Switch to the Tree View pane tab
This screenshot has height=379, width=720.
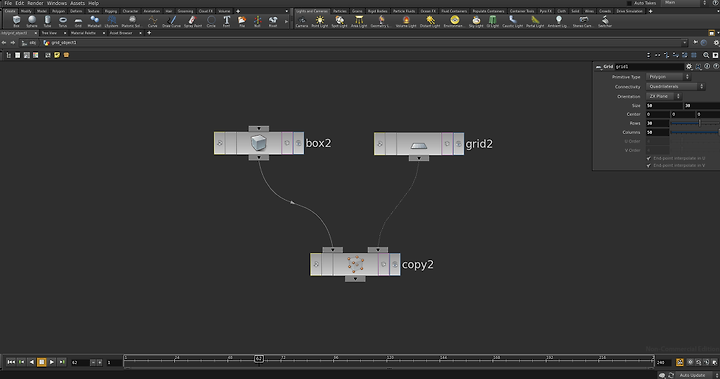tap(49, 33)
